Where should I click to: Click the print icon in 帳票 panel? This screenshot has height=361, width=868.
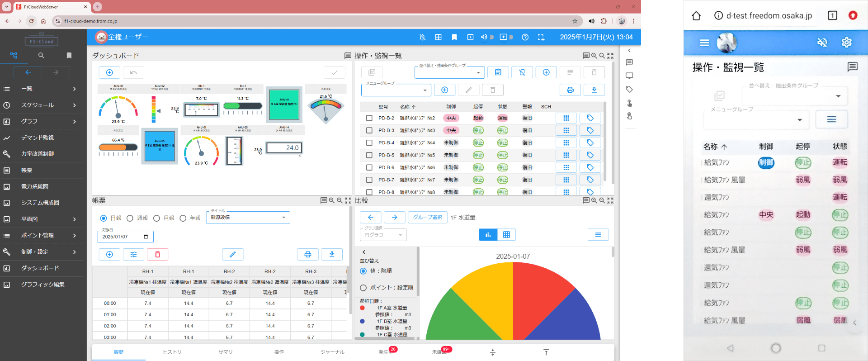point(307,254)
